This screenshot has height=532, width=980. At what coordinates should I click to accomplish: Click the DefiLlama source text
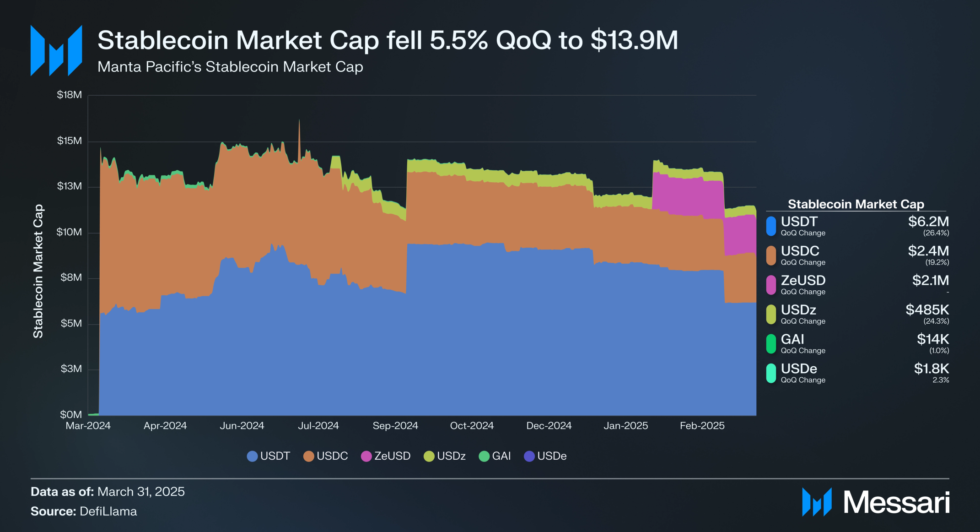click(x=108, y=511)
